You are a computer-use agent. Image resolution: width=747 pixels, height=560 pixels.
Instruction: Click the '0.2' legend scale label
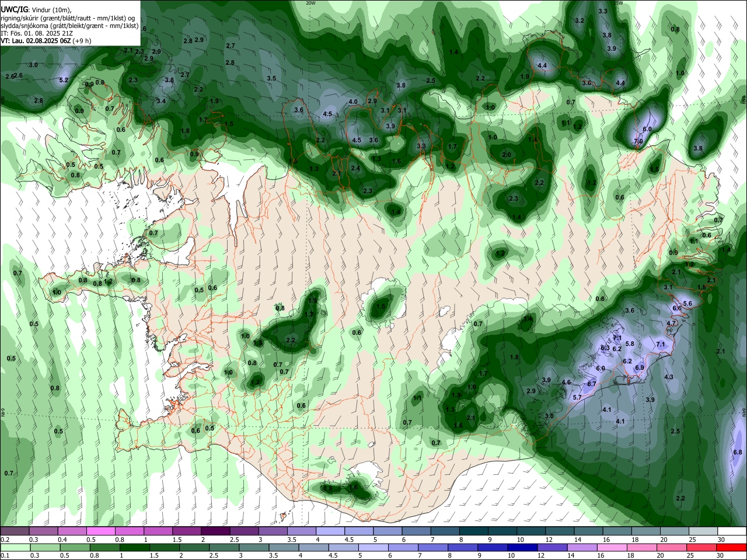point(5,540)
